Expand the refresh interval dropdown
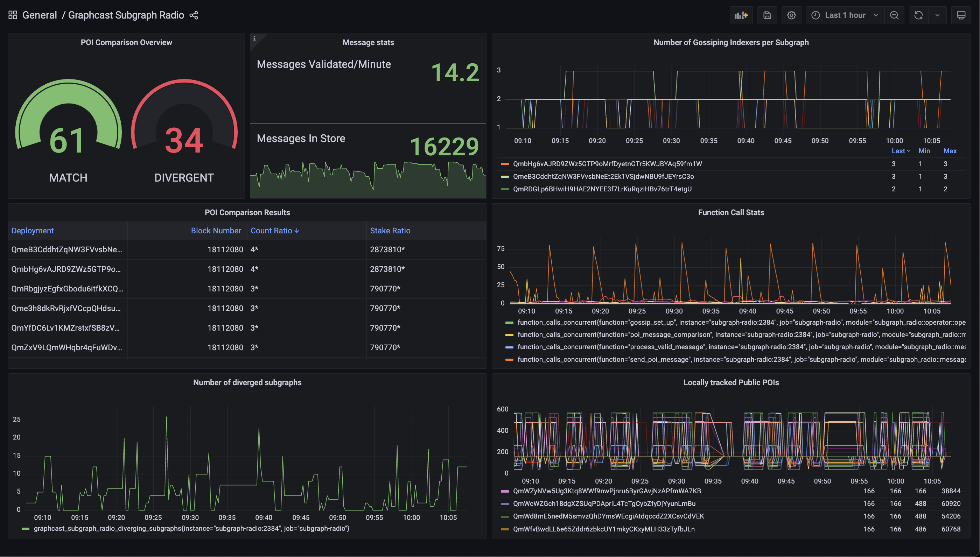980x557 pixels. pyautogui.click(x=938, y=15)
